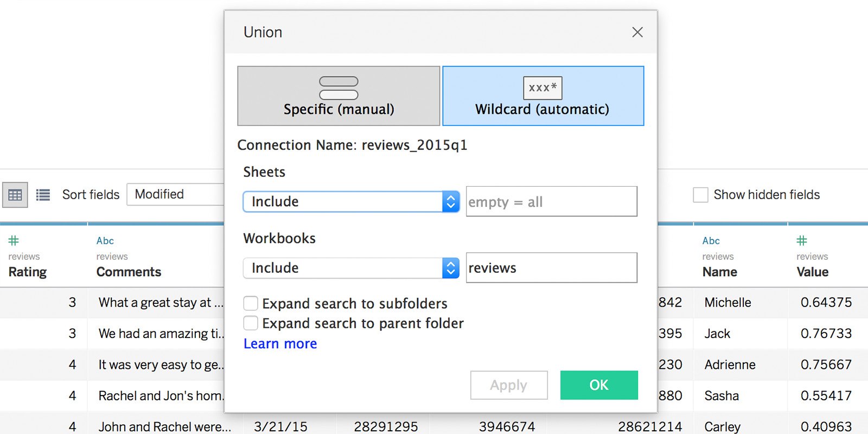868x434 pixels.
Task: Enable Expand search to parent folder
Action: 251,323
